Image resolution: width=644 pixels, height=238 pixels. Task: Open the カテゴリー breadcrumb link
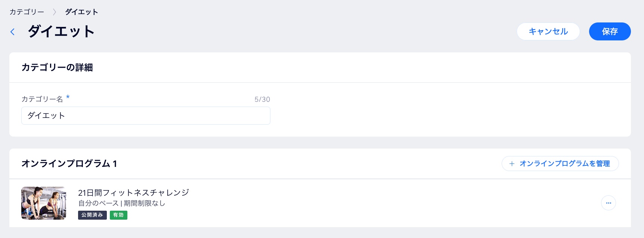(27, 12)
